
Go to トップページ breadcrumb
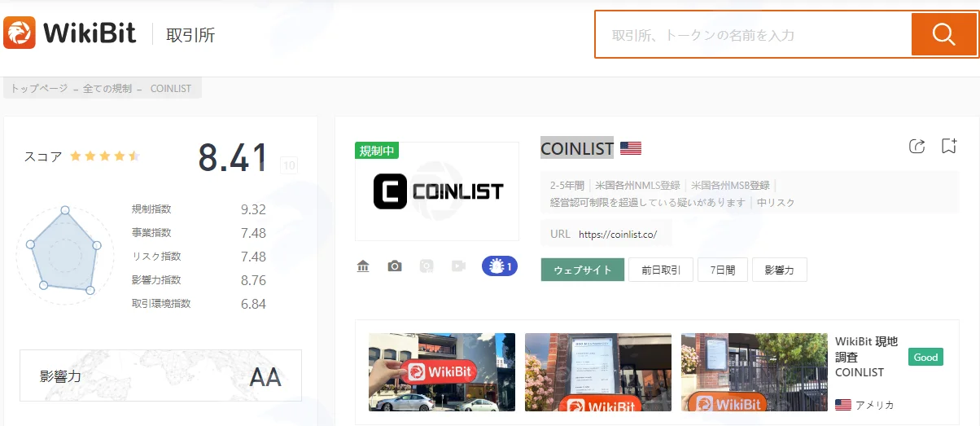(39, 88)
